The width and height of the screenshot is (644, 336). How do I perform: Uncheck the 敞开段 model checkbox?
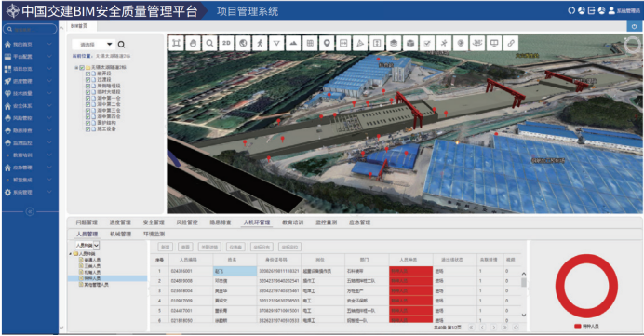pyautogui.click(x=87, y=74)
